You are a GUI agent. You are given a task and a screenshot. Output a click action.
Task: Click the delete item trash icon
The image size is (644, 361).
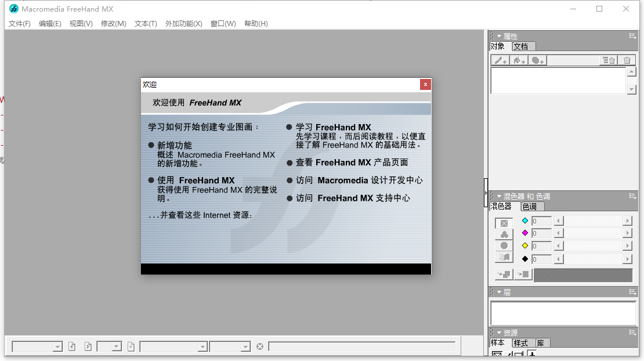[x=627, y=61]
